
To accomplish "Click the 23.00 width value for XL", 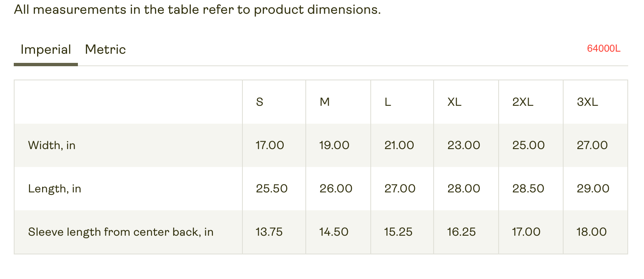I will tap(464, 145).
